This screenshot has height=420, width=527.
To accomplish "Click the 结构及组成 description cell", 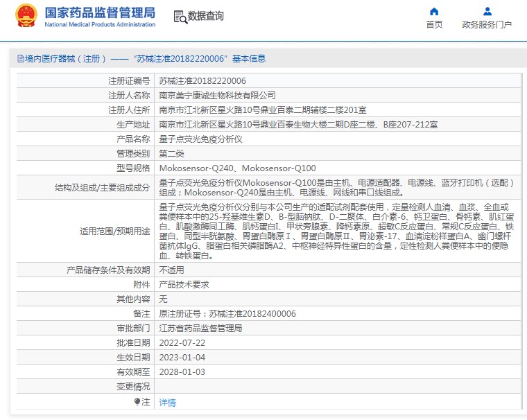I will coord(337,188).
